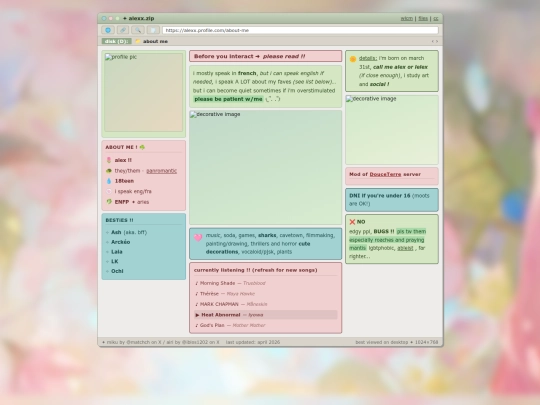Follow the panromantic link

tap(162, 171)
